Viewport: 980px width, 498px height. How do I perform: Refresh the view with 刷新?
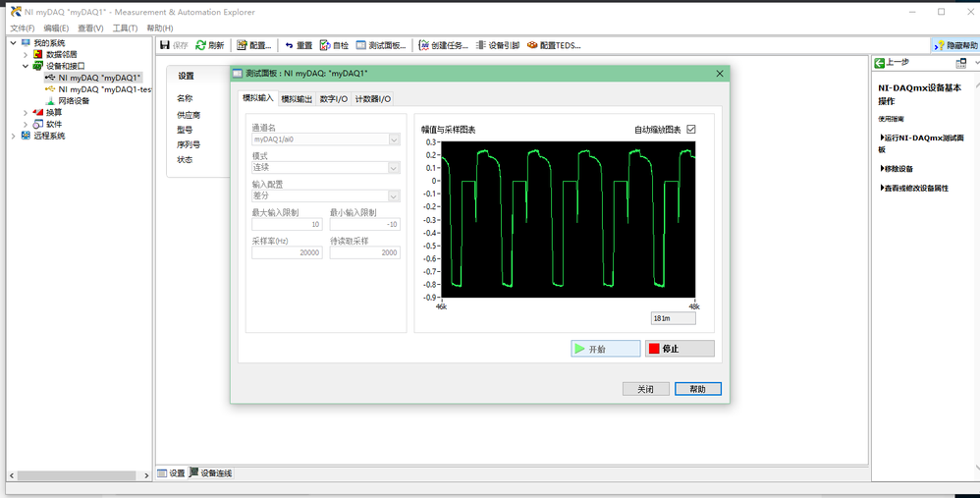point(210,45)
